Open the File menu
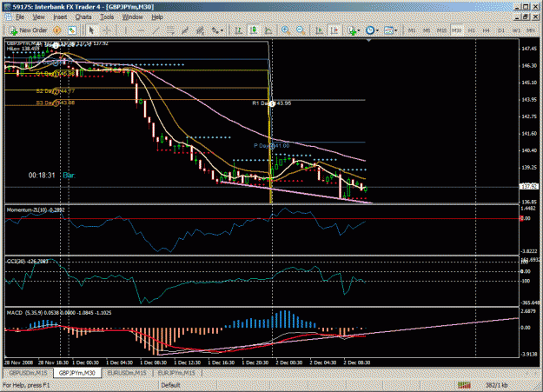 pos(20,17)
